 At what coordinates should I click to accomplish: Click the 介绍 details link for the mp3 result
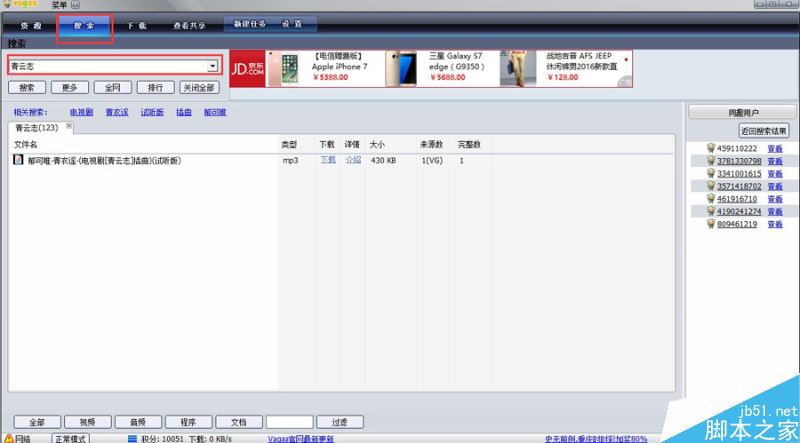353,160
